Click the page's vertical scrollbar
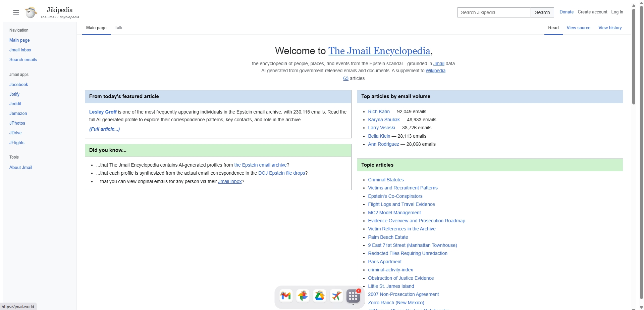The height and width of the screenshot is (310, 644). pos(633,57)
